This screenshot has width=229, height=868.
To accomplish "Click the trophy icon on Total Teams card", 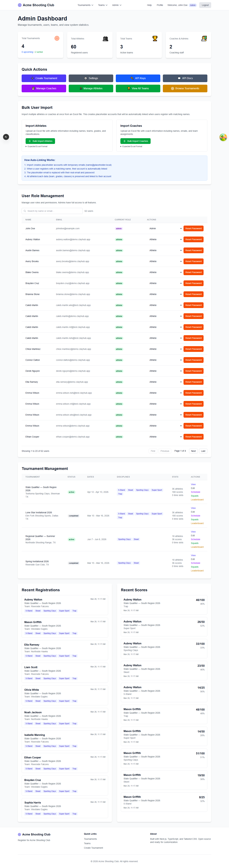I will [155, 39].
